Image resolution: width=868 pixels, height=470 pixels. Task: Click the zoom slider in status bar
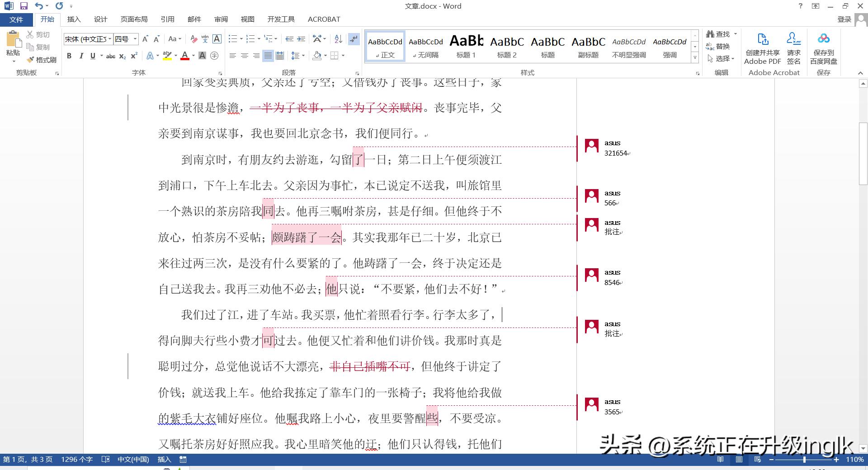click(x=804, y=460)
